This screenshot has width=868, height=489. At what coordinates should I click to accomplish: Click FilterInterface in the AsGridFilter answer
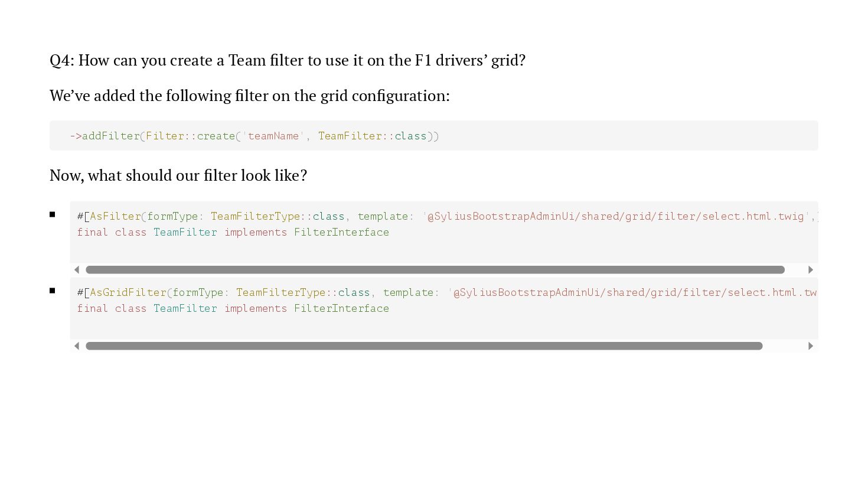coord(341,308)
